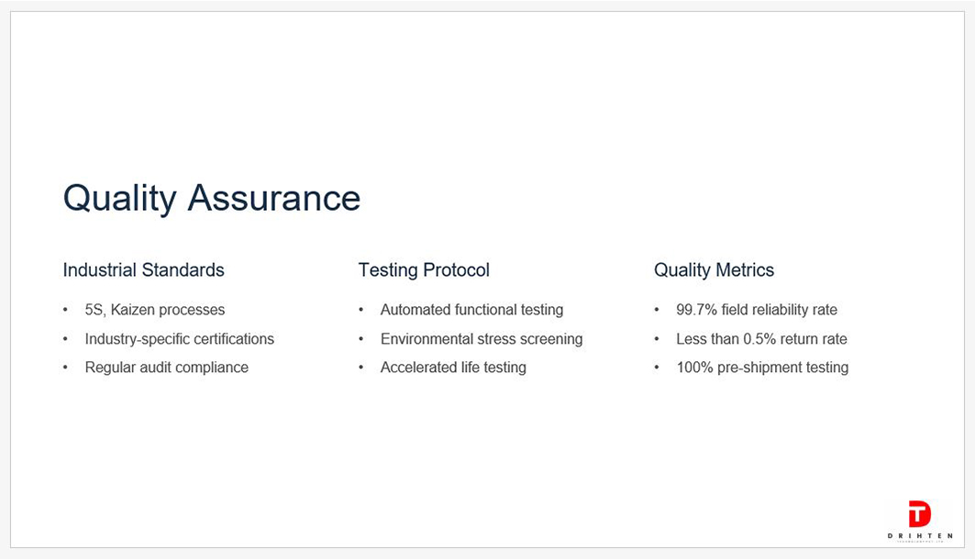
Task: Click bullet marker before 100% pre-shipment testing
Action: tap(657, 368)
